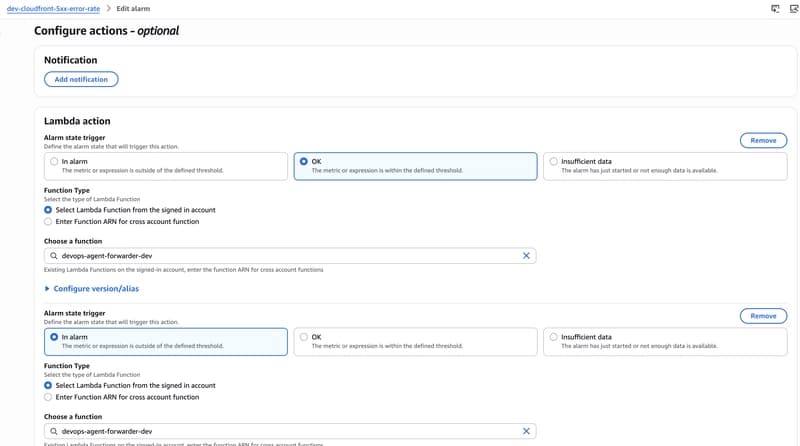Image resolution: width=800 pixels, height=446 pixels.
Task: Click the Add notification button
Action: [x=81, y=79]
